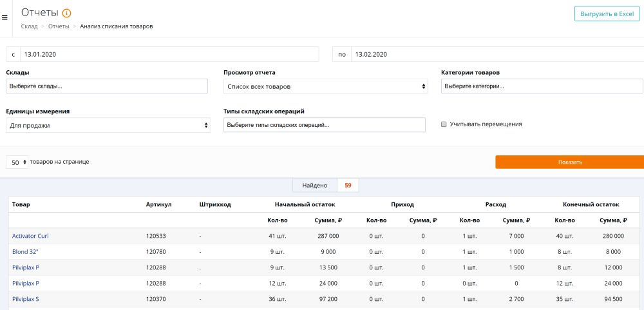Open Отчеты breadcrumb link

[59, 26]
